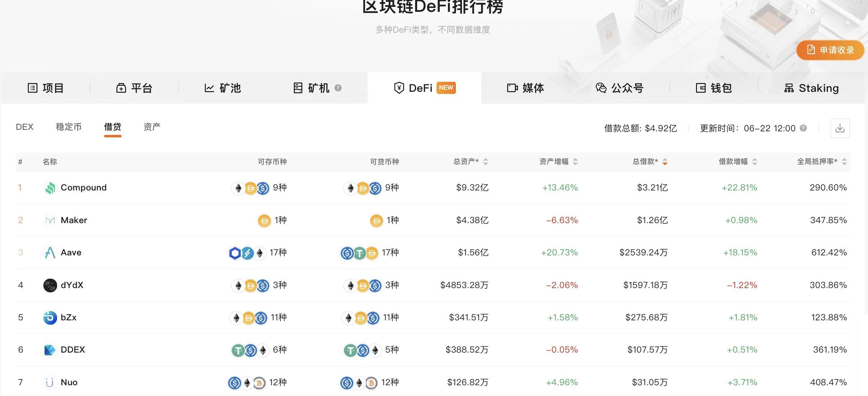Open the Staking tab
The image size is (868, 396).
tap(811, 88)
